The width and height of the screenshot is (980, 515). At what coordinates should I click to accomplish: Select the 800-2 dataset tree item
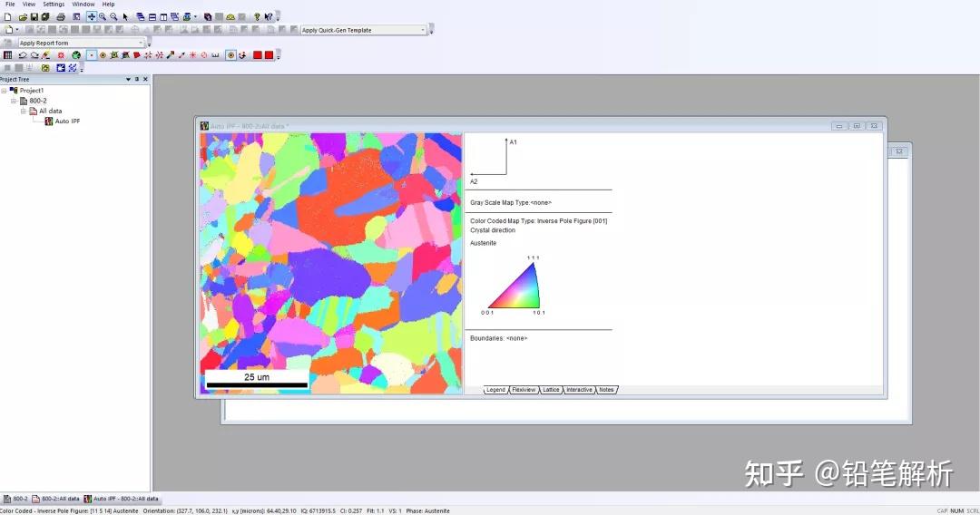34,101
